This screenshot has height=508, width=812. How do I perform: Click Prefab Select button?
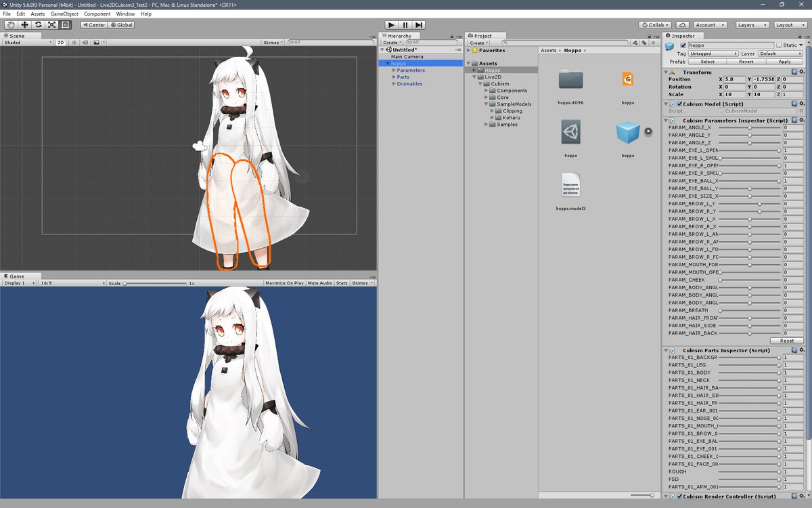pos(708,62)
